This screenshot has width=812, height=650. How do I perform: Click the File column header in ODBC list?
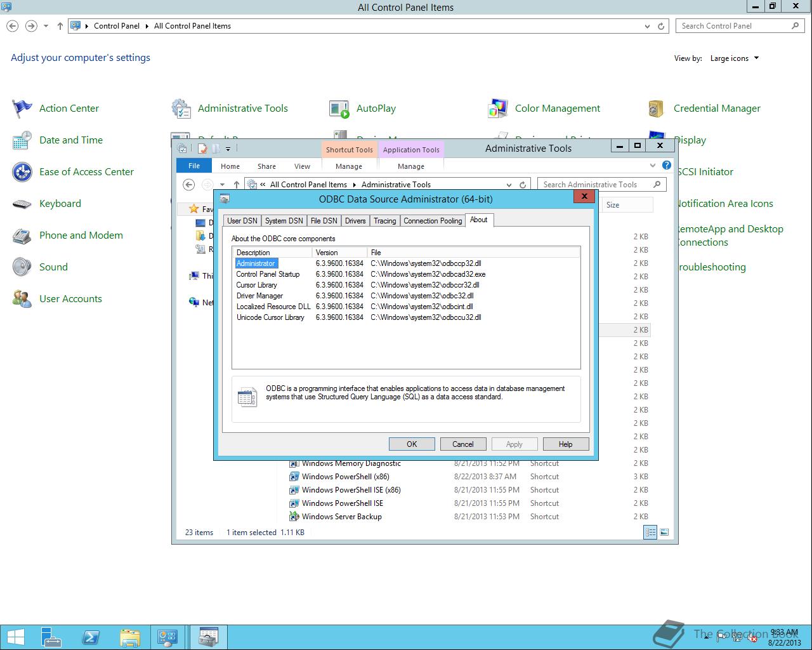(473, 253)
